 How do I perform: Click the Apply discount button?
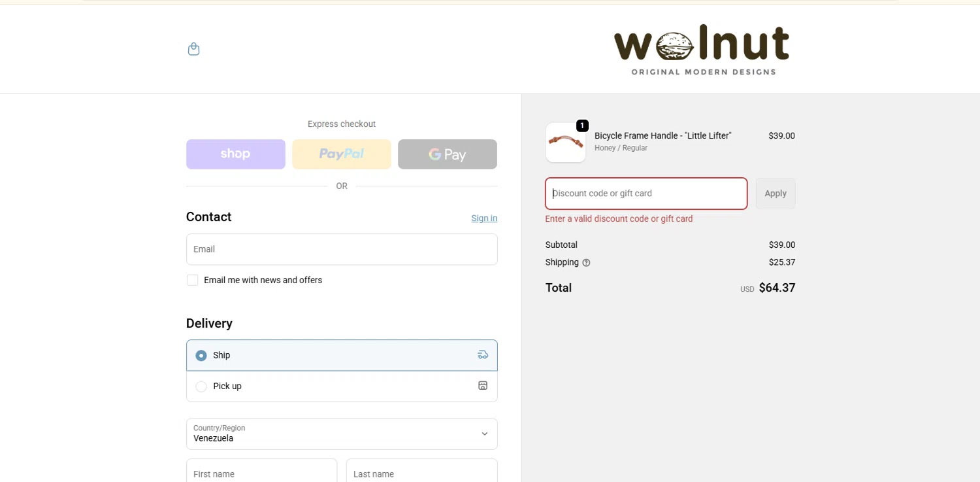776,194
